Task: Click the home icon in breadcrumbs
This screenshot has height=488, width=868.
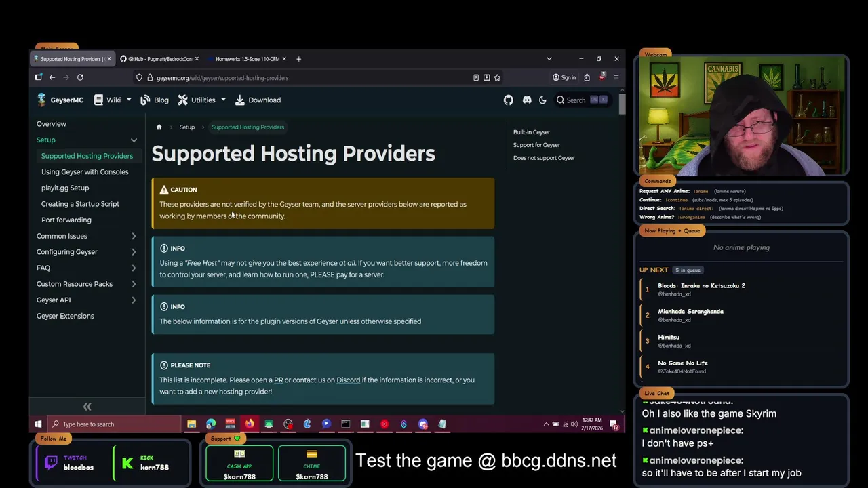Action: pyautogui.click(x=159, y=127)
